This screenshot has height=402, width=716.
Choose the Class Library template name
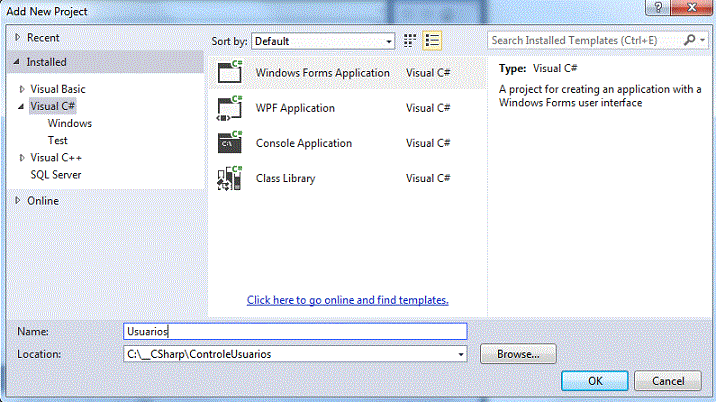coord(285,178)
